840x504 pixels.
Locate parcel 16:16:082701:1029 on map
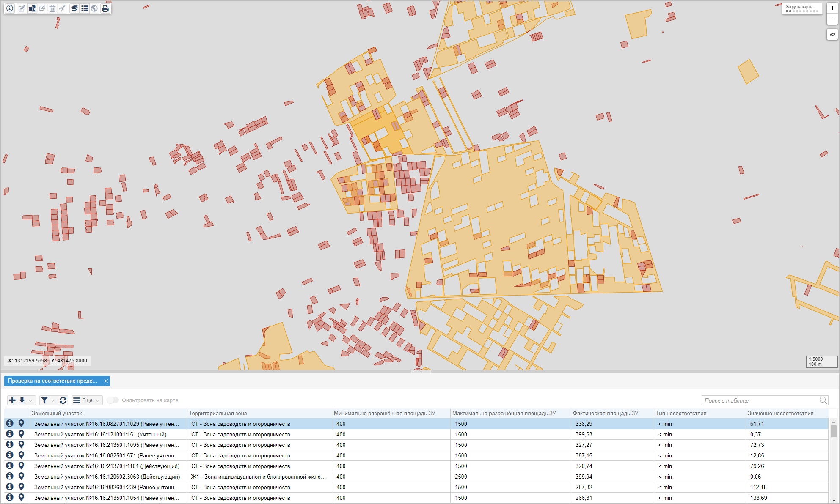point(21,423)
